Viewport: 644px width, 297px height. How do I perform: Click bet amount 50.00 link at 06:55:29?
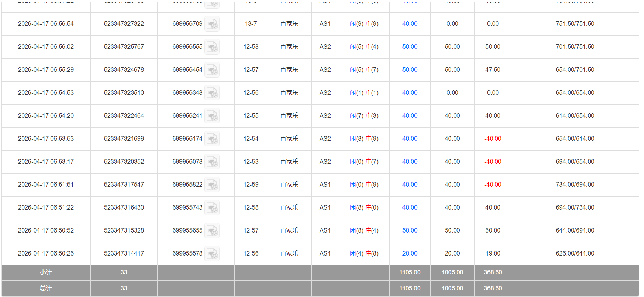[410, 70]
